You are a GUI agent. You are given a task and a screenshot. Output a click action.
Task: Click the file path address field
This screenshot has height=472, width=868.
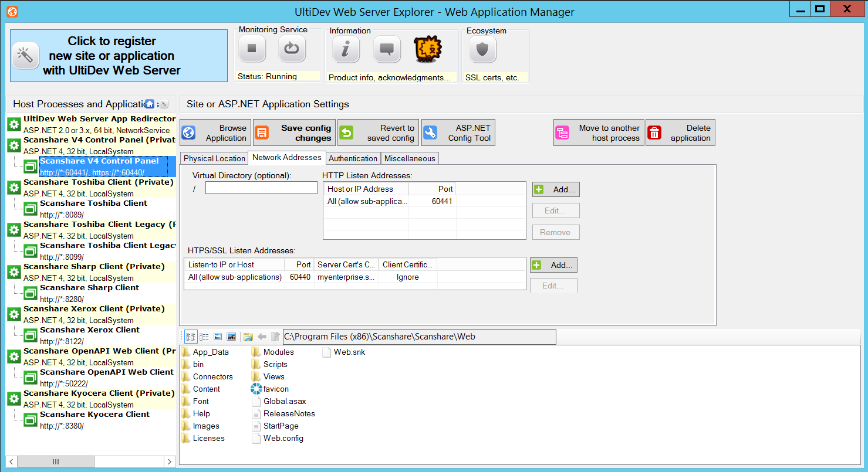click(x=419, y=337)
